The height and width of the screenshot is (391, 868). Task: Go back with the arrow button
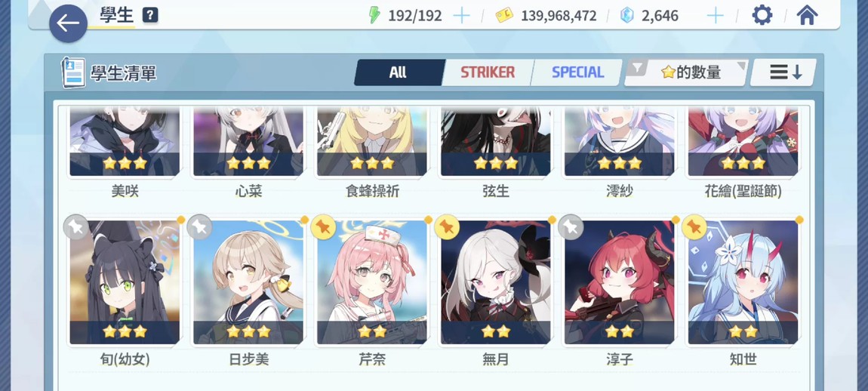pyautogui.click(x=68, y=23)
